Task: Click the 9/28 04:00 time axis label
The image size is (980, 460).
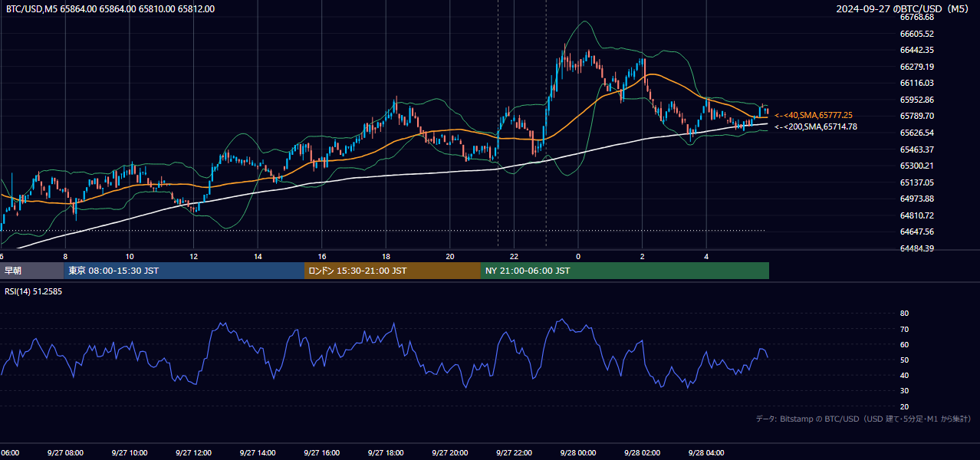Action: (x=706, y=453)
